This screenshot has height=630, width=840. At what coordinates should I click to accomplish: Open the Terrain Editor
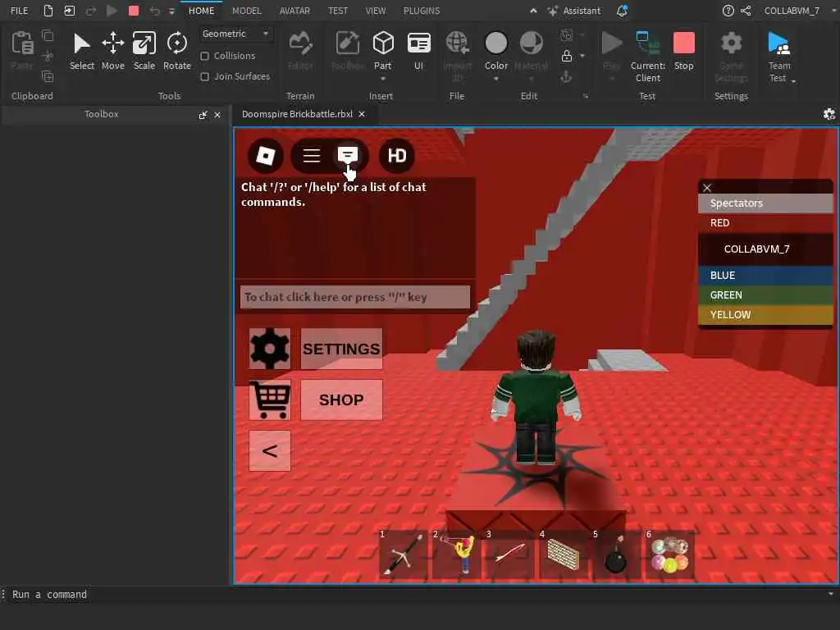[300, 51]
